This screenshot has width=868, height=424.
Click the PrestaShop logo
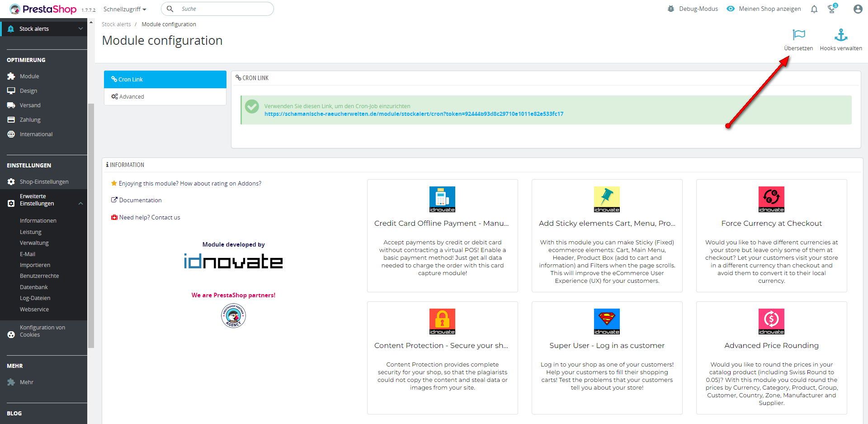pos(43,9)
